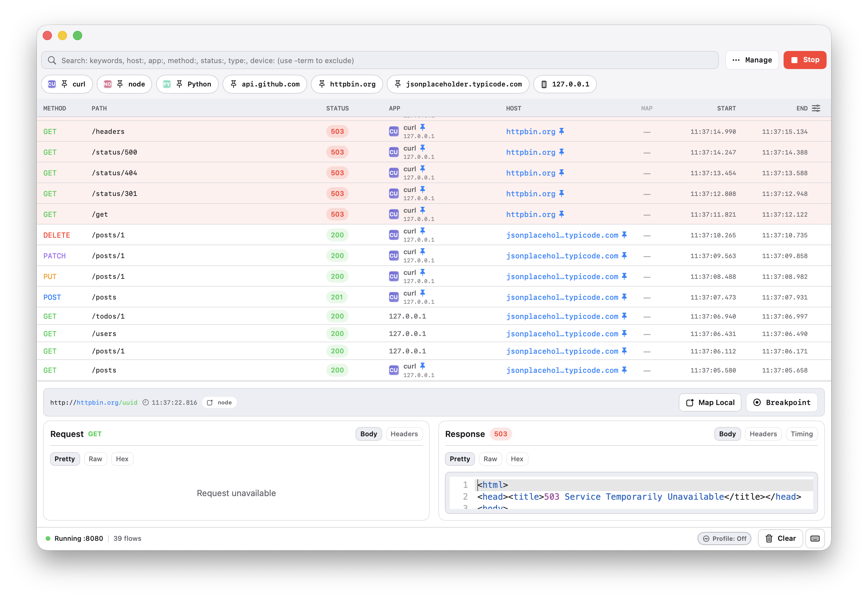Click the keyboard icon in status bar
Viewport: 868px width, 599px height.
[815, 539]
